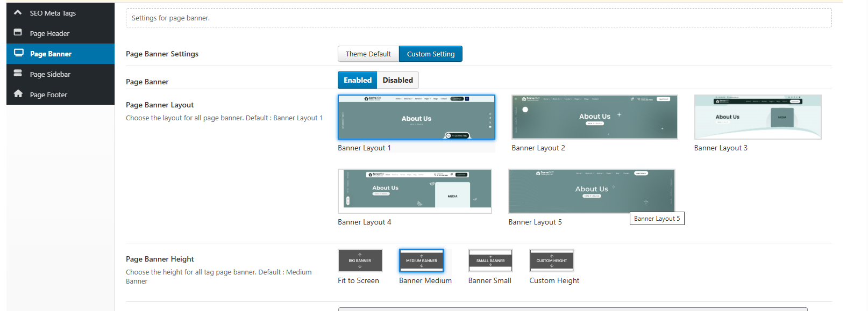Set Page Banner to Disabled
The image size is (868, 311).
click(x=397, y=80)
